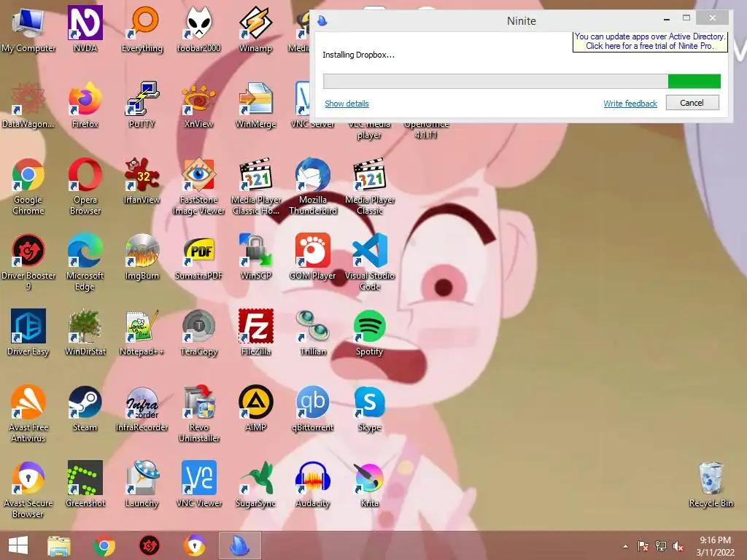The height and width of the screenshot is (560, 747).
Task: Click the Avast Secure Browser taskbar icon
Action: tap(194, 545)
